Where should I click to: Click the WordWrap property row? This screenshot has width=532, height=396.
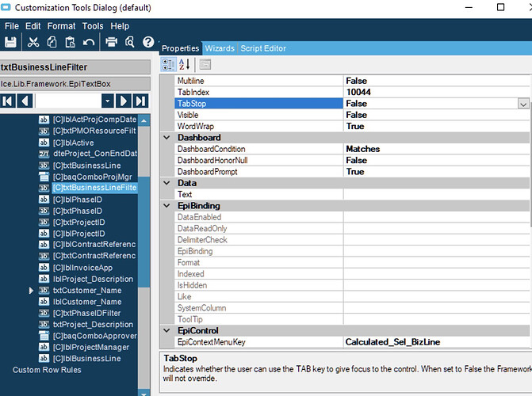[351, 127]
